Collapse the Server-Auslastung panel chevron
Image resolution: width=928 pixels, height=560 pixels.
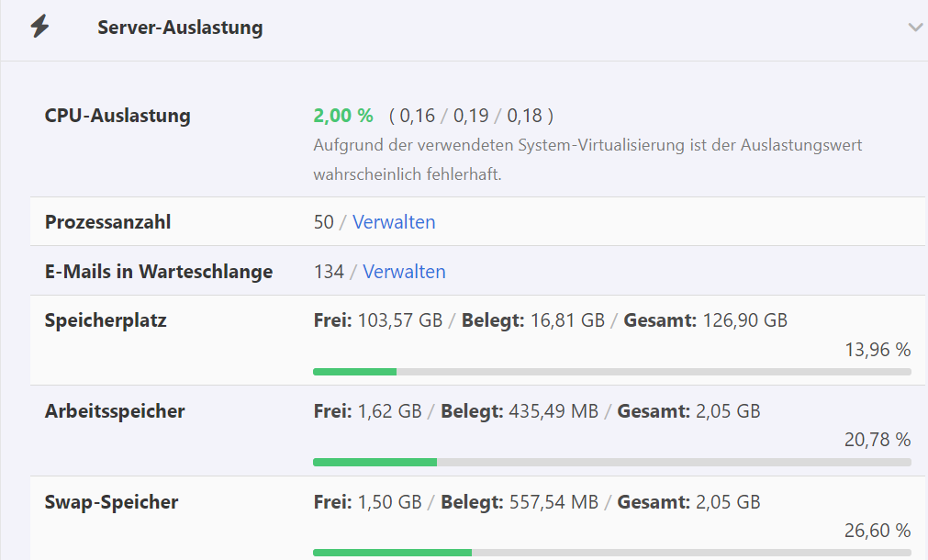point(914,28)
